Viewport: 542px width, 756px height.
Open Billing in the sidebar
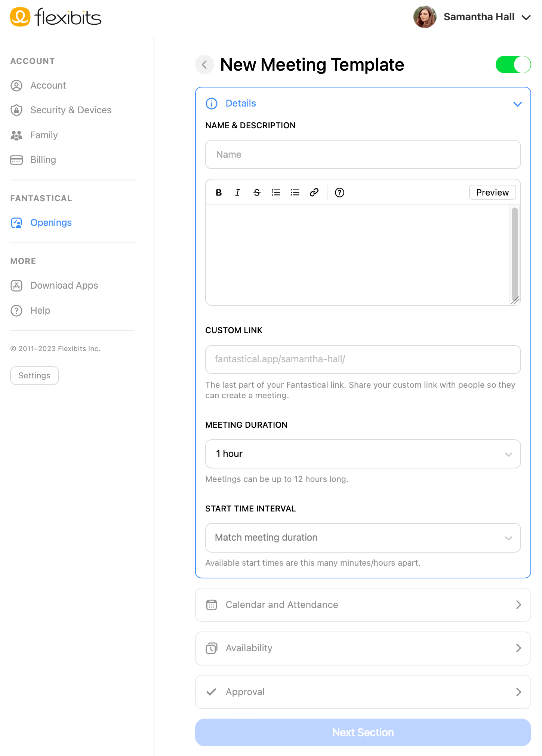[x=43, y=160]
